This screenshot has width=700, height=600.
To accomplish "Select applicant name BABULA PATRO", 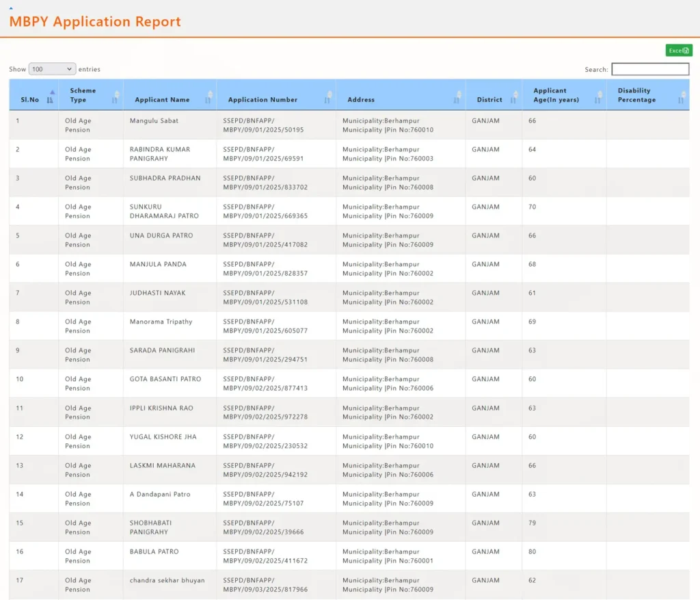I will pyautogui.click(x=154, y=551).
